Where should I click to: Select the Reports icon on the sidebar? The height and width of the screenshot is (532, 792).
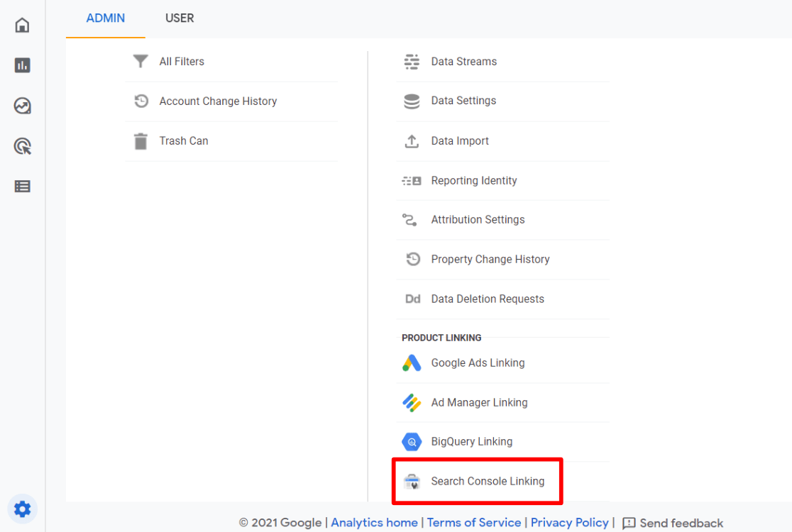[x=22, y=65]
